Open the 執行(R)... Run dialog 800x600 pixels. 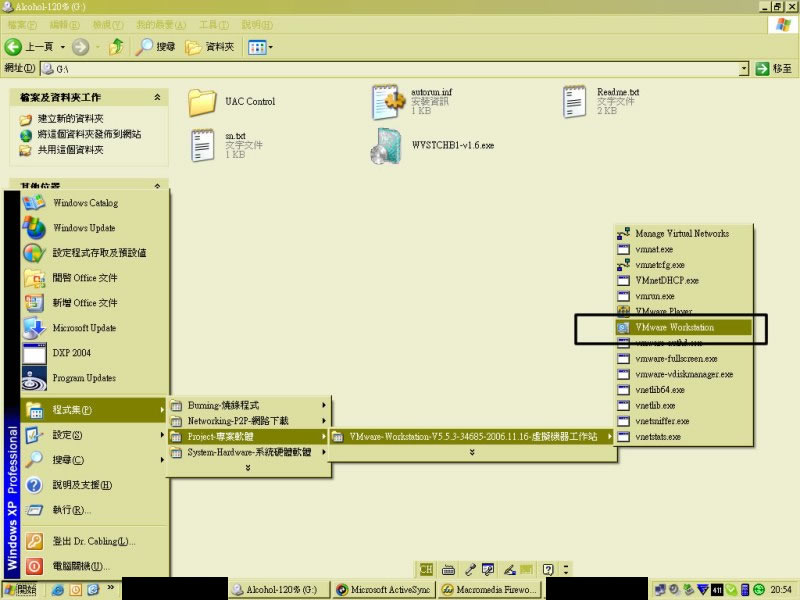point(95,510)
